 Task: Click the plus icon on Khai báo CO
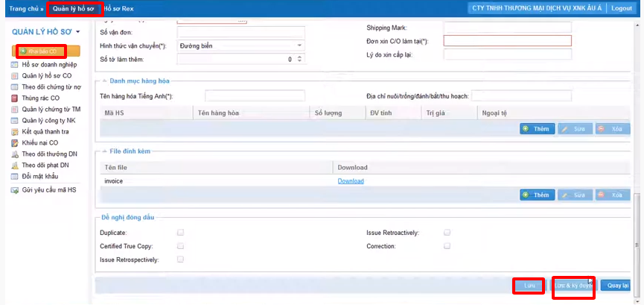[23, 51]
